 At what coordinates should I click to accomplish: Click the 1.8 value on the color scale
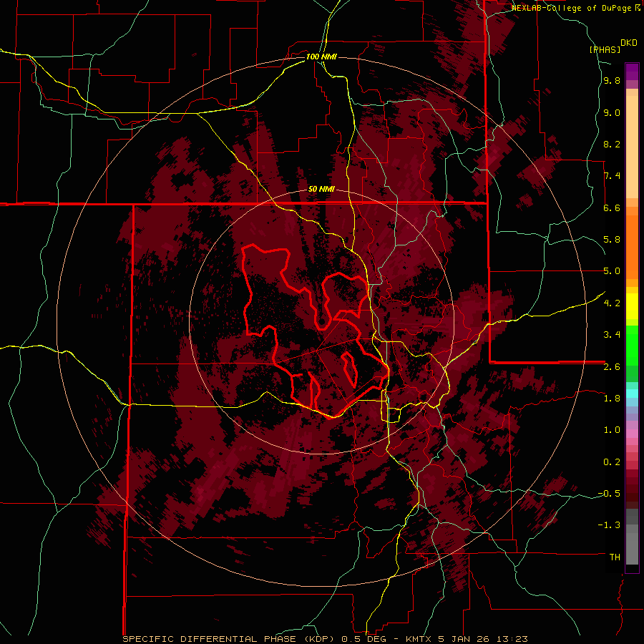click(x=612, y=399)
